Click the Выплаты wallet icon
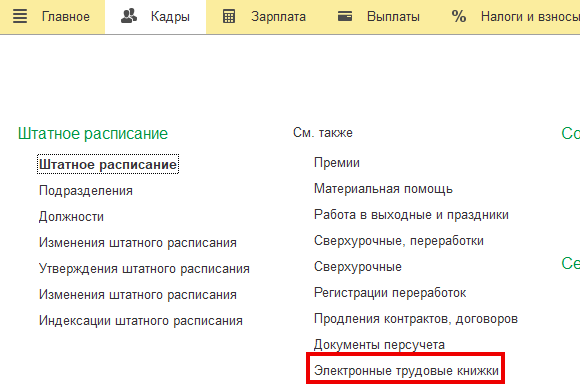Viewport: 580px width, 391px height. [345, 17]
